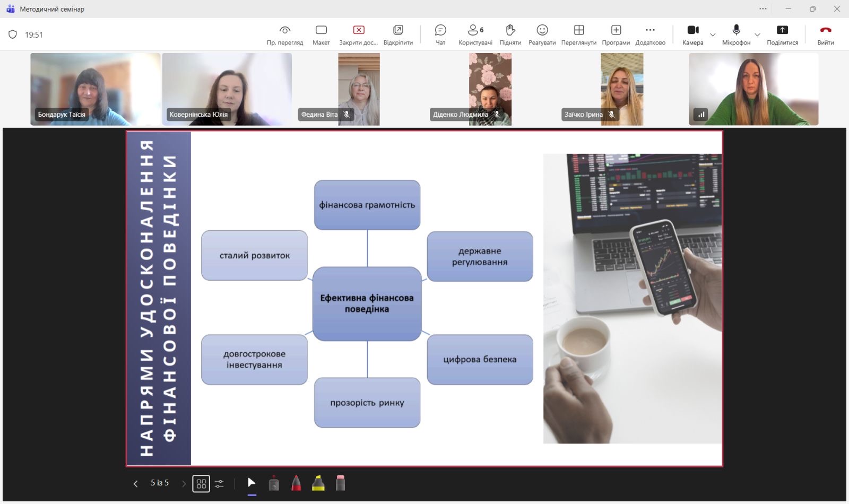Toggle the camera on or off
The height and width of the screenshot is (504, 849).
click(x=692, y=34)
